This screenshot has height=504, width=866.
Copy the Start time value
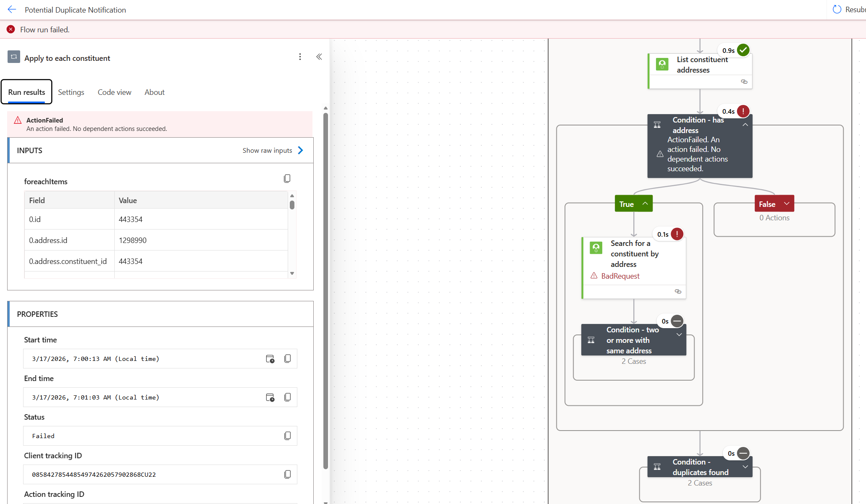288,359
